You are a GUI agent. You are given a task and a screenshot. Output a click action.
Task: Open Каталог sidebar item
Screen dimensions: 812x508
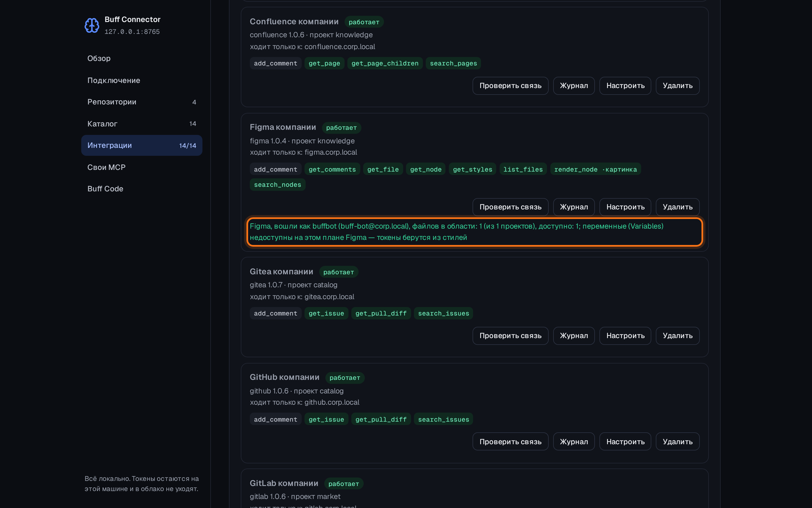142,124
